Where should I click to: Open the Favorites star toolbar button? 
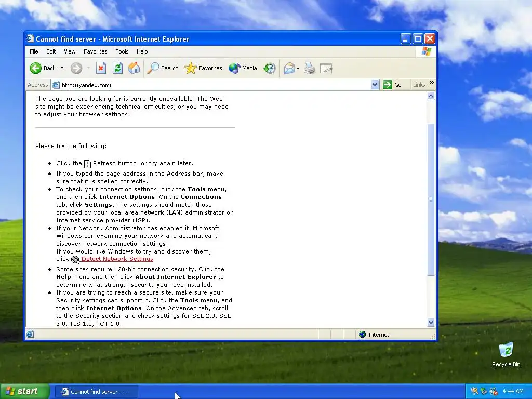203,68
